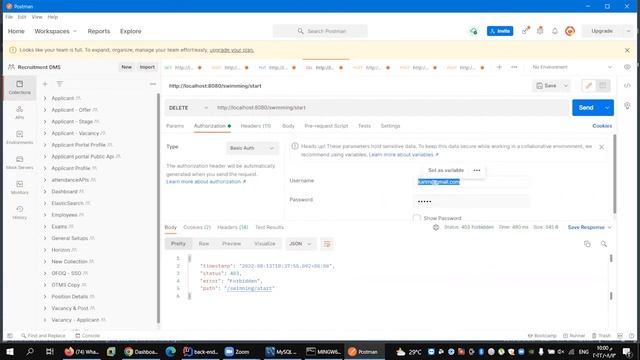This screenshot has width=640, height=360.
Task: Open the JSON format dropdown
Action: [300, 244]
